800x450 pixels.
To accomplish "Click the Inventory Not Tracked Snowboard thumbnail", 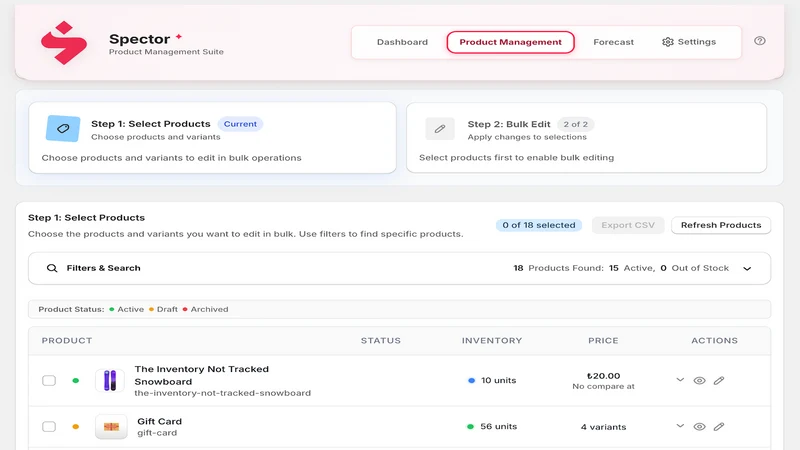I will click(110, 381).
